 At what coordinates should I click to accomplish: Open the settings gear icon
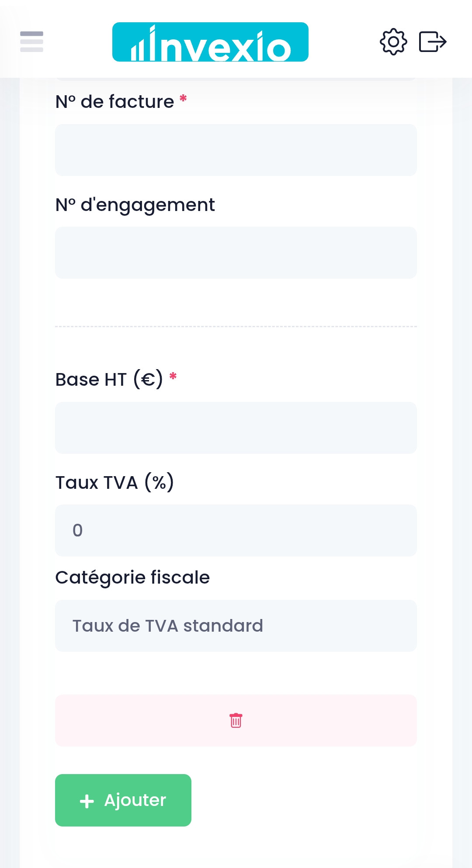393,41
